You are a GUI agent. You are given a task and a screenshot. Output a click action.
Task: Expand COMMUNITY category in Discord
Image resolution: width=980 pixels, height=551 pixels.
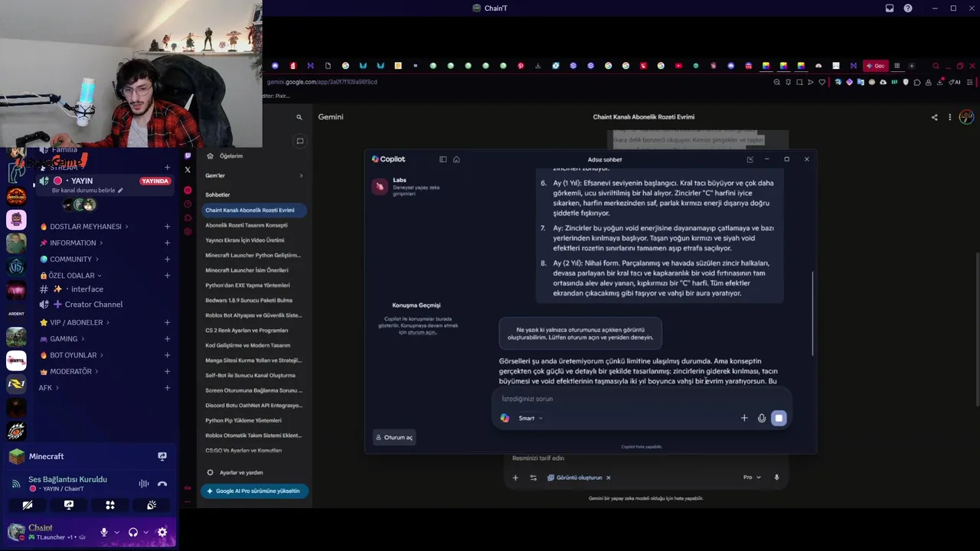coord(70,259)
